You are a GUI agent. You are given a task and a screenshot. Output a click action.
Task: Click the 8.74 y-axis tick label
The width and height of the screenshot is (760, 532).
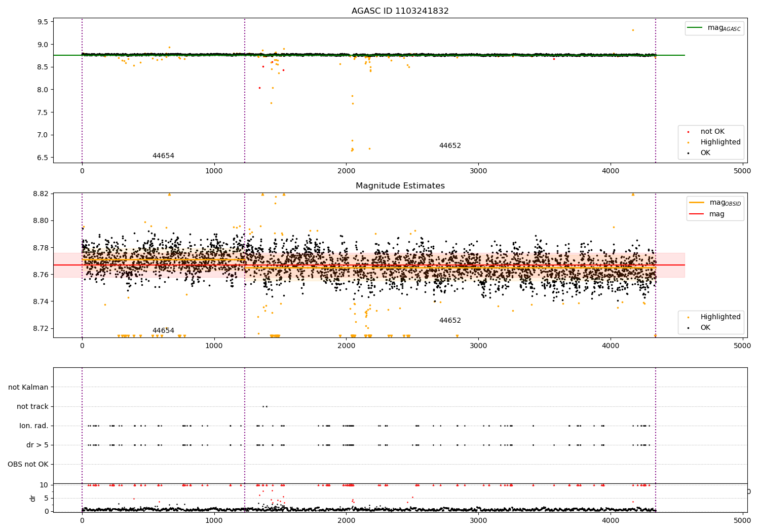[41, 301]
